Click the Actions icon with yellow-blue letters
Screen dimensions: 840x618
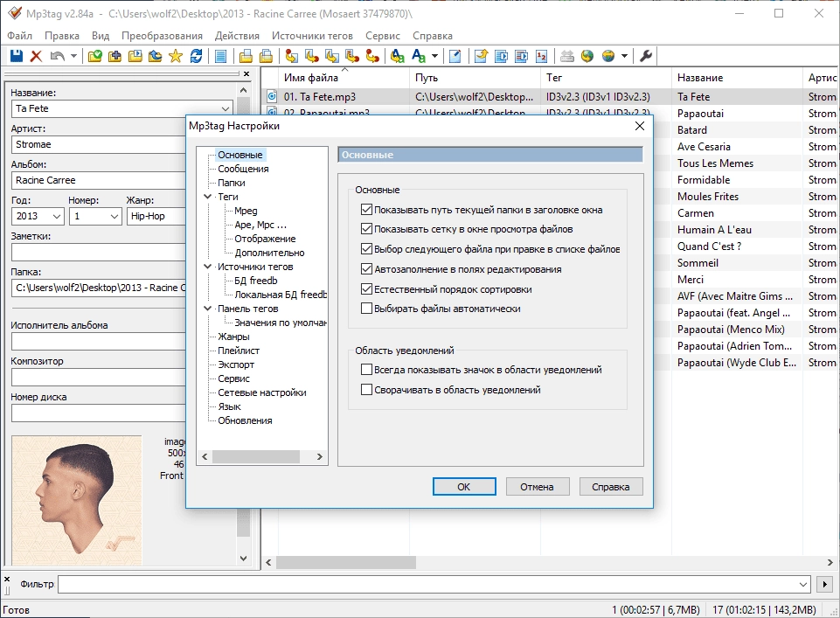pyautogui.click(x=398, y=56)
